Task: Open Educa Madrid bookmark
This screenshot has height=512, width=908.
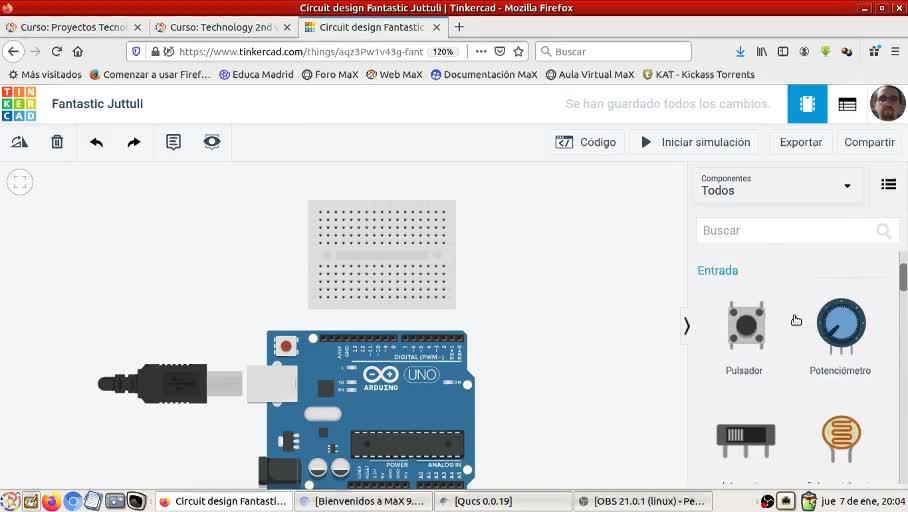Action: pyautogui.click(x=256, y=74)
